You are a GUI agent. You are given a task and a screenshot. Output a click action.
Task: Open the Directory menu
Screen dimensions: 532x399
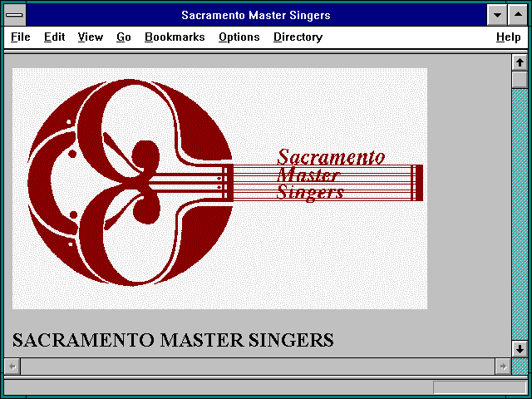click(x=298, y=37)
